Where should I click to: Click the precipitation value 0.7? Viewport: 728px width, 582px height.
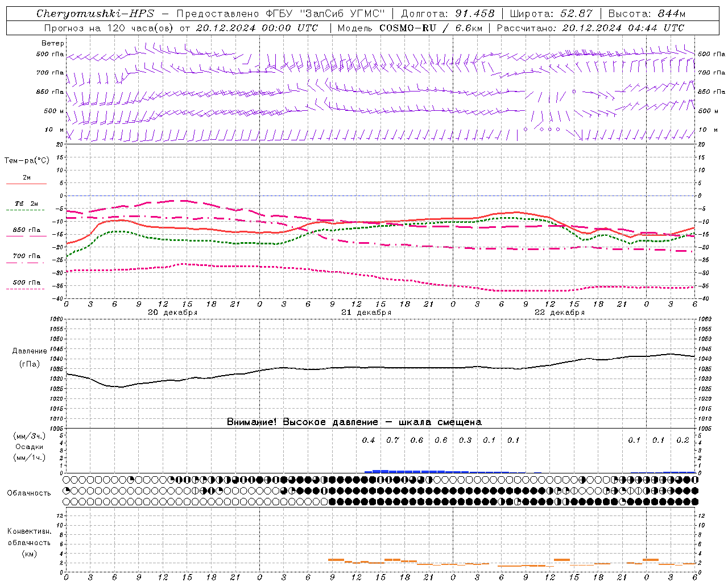pyautogui.click(x=392, y=440)
